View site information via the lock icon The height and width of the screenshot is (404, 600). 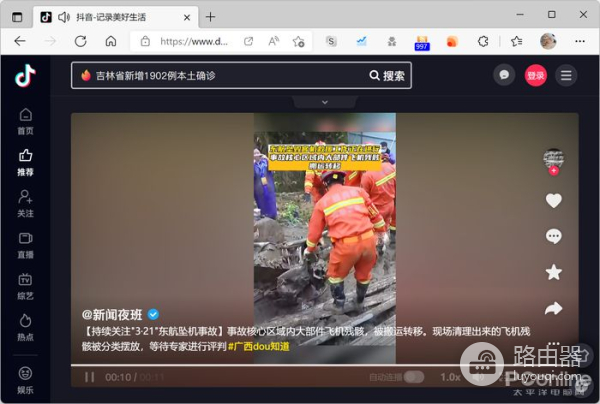(x=145, y=41)
